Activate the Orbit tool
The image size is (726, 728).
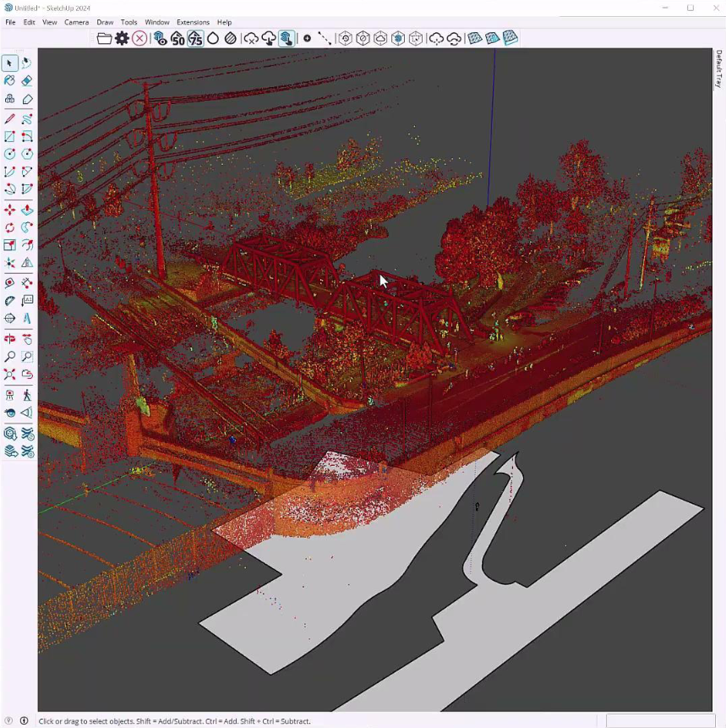pos(10,338)
